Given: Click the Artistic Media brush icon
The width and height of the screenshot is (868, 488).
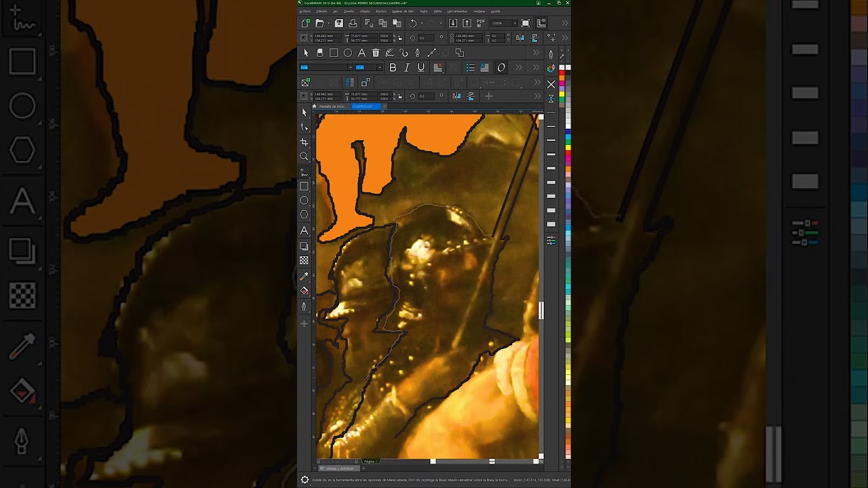Looking at the screenshot, I should pos(389,53).
